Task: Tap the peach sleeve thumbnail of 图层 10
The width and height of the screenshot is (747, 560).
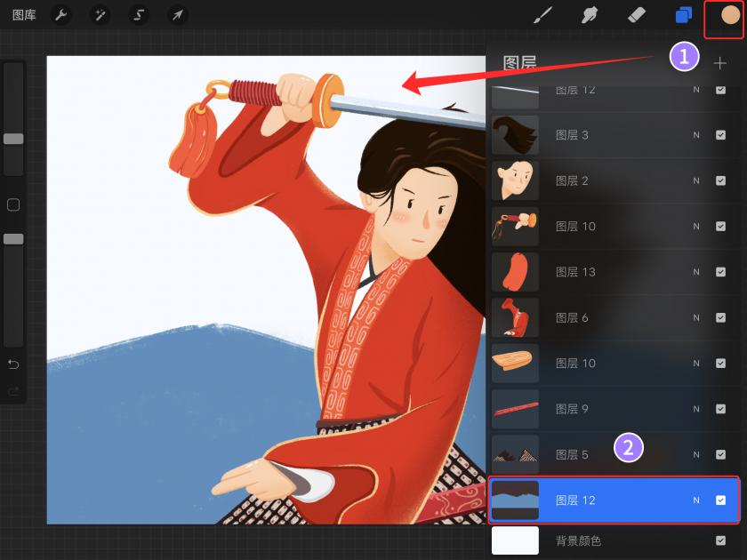Action: [x=515, y=364]
